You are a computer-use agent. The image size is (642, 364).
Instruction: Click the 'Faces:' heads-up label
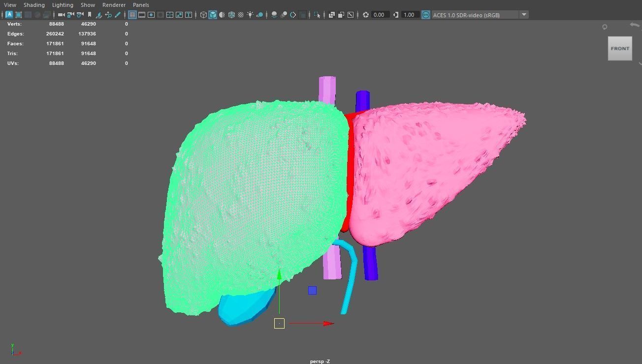[15, 44]
